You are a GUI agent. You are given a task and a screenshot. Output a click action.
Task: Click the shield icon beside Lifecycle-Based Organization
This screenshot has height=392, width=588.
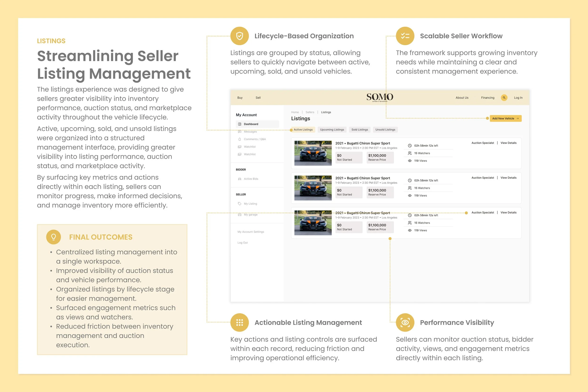[239, 36]
